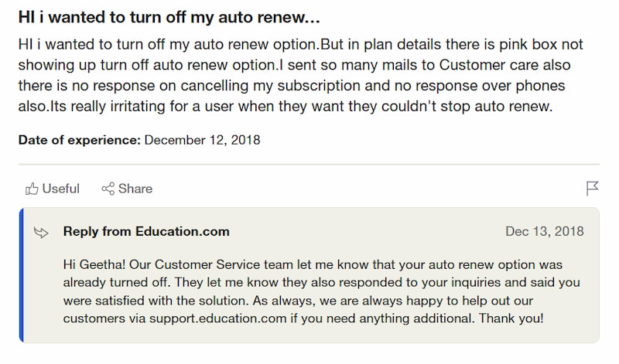Open the review title about auto renew
The width and height of the screenshot is (619, 364).
[x=169, y=17]
